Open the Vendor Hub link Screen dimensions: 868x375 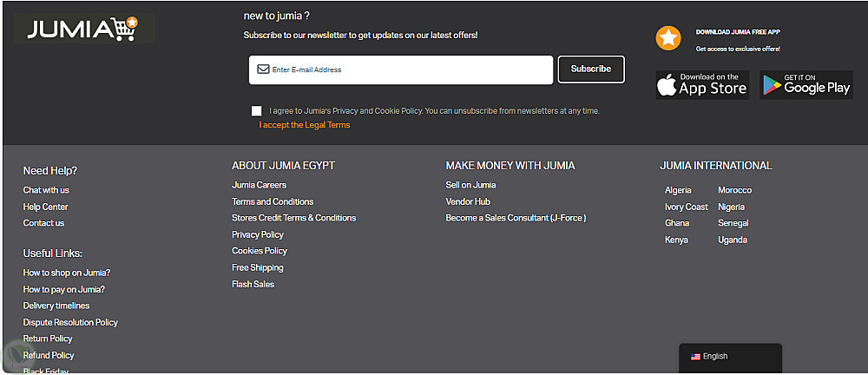point(468,201)
